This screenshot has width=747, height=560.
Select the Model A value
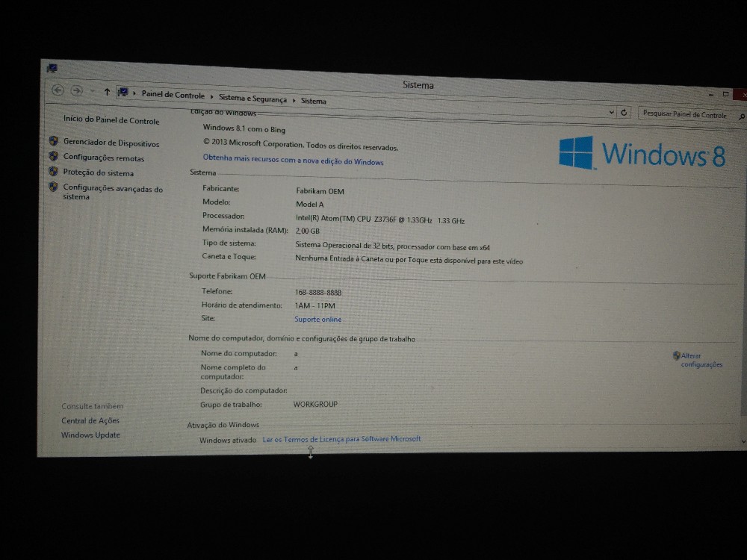[x=310, y=205]
